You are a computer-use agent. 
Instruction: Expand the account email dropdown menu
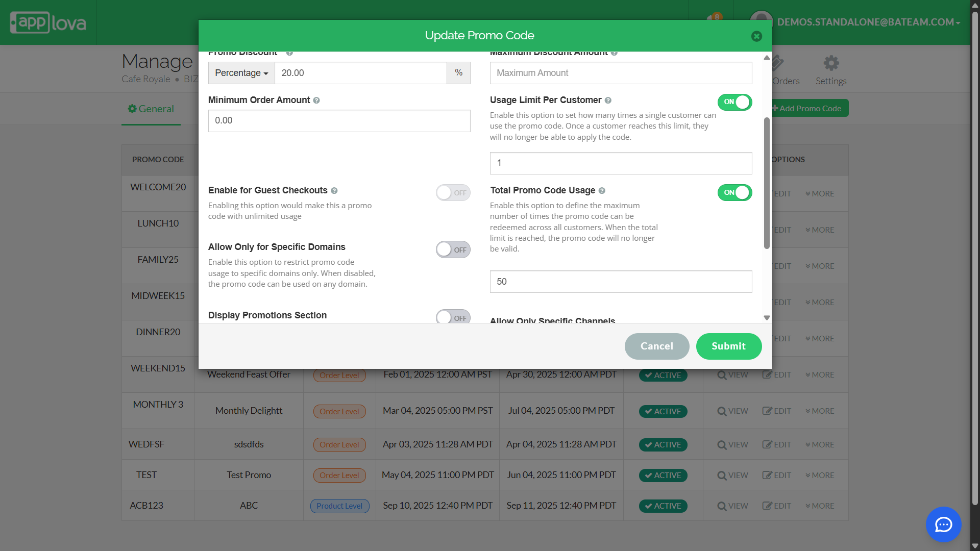[868, 22]
